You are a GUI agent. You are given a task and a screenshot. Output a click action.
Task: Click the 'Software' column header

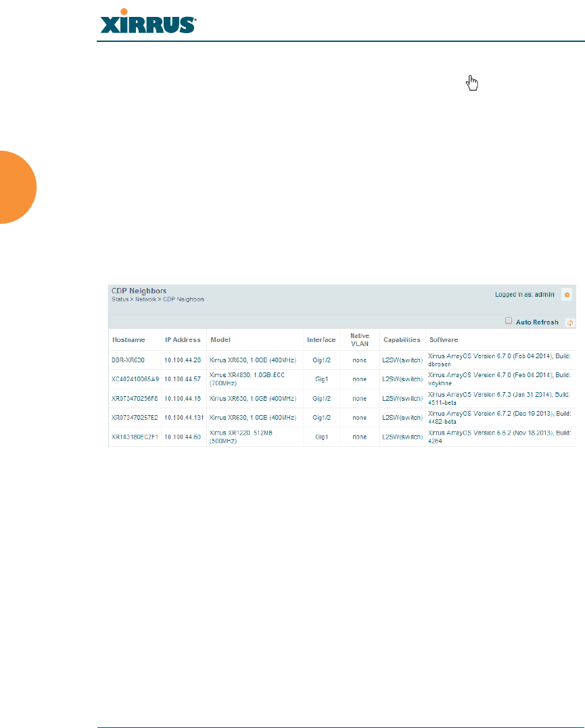coord(444,340)
